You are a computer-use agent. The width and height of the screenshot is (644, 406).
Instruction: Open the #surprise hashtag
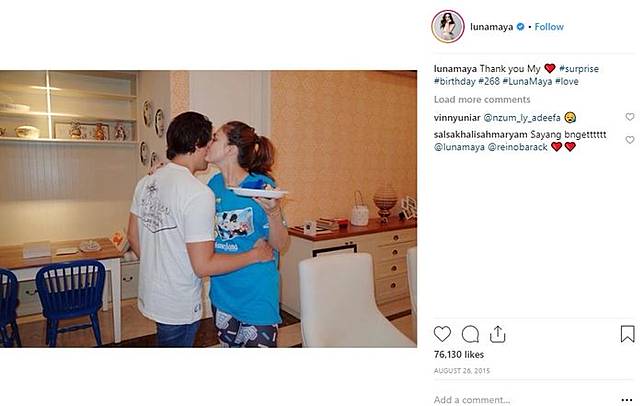579,69
